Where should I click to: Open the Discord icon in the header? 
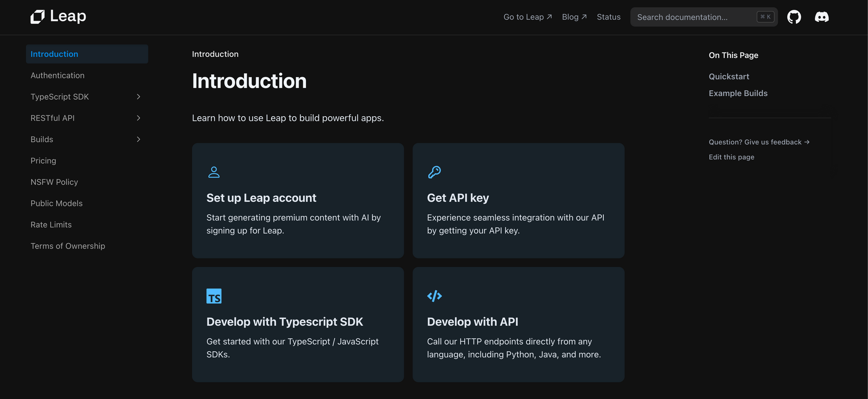tap(822, 17)
